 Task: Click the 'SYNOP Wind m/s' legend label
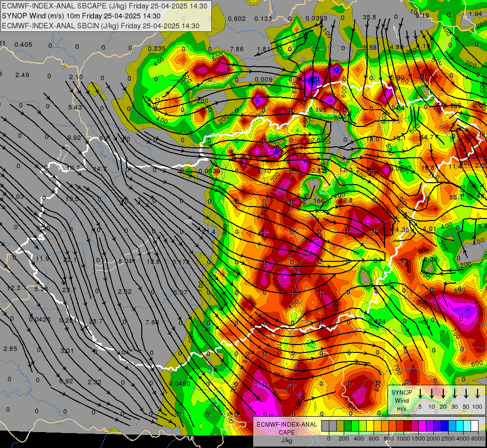tap(401, 400)
